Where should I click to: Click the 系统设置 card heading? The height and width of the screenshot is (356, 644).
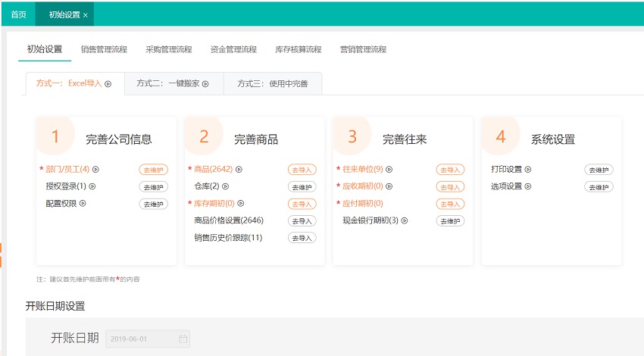click(553, 139)
